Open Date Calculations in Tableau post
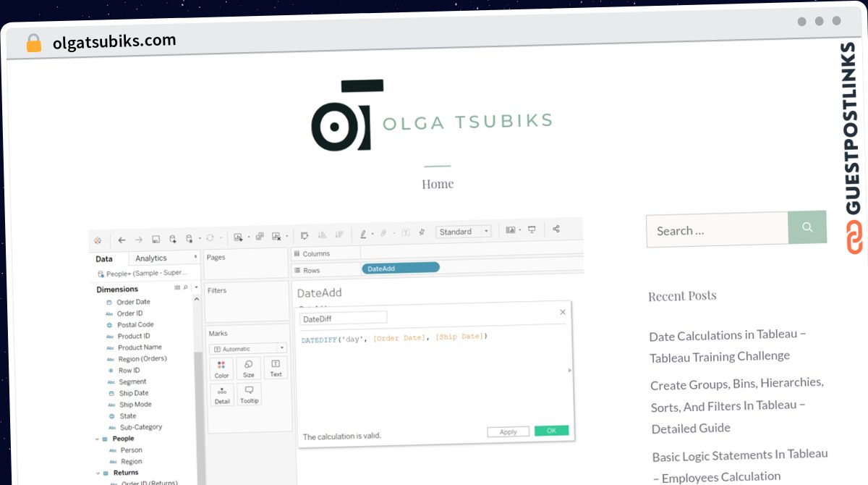 (728, 345)
